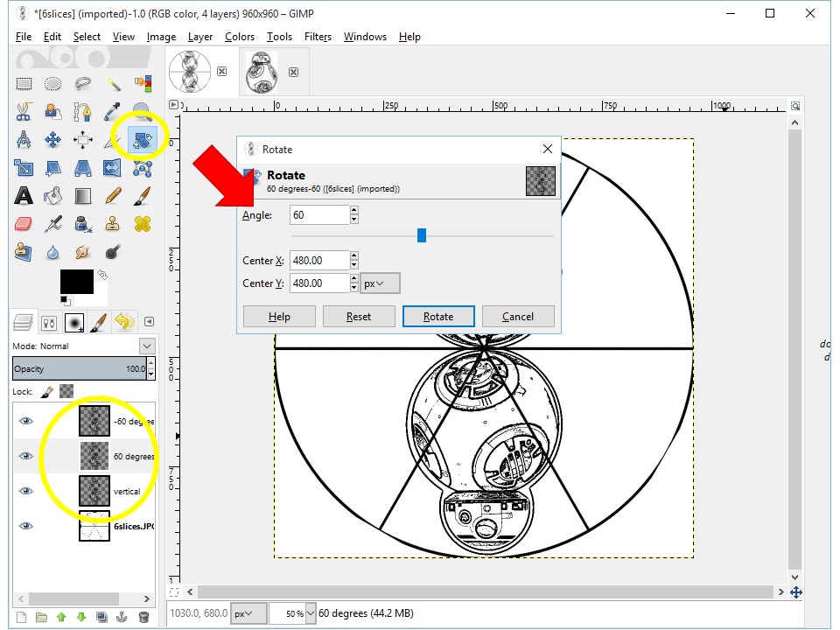This screenshot has width=840, height=630.
Task: Anchor the floating layer
Action: (x=122, y=617)
